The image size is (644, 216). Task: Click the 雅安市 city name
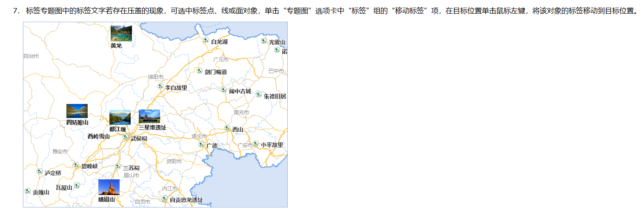tap(60, 152)
